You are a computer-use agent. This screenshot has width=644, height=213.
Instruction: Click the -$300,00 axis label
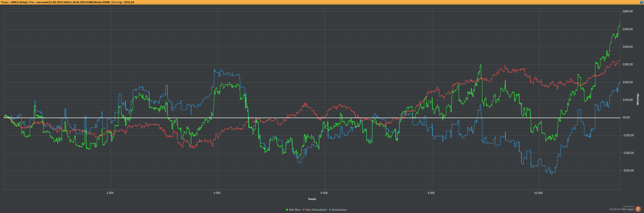628,170
